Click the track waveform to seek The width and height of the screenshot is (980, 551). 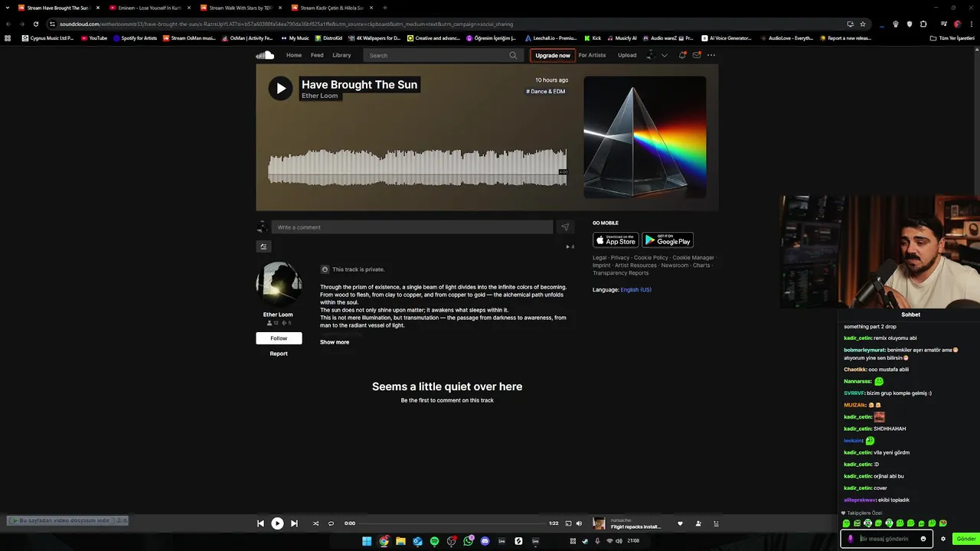417,167
